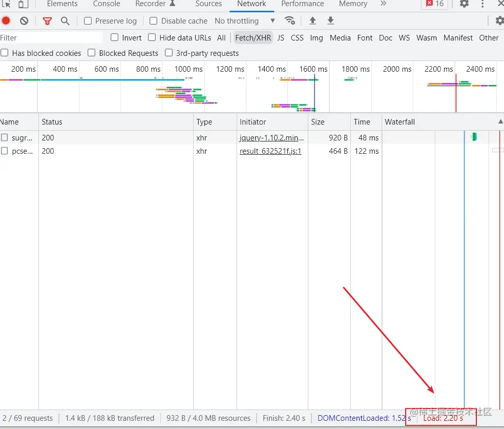Viewport: 504px width, 429px height.
Task: Filter requests by Img
Action: 317,38
